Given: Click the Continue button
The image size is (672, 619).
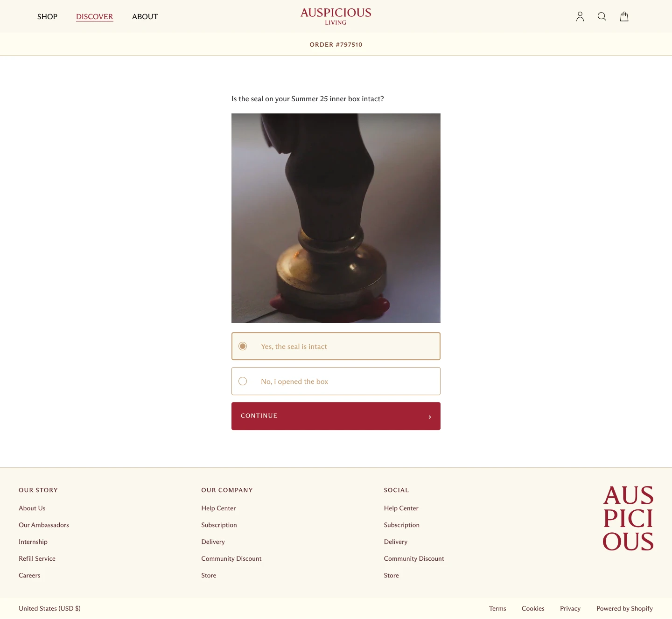Looking at the screenshot, I should tap(336, 416).
